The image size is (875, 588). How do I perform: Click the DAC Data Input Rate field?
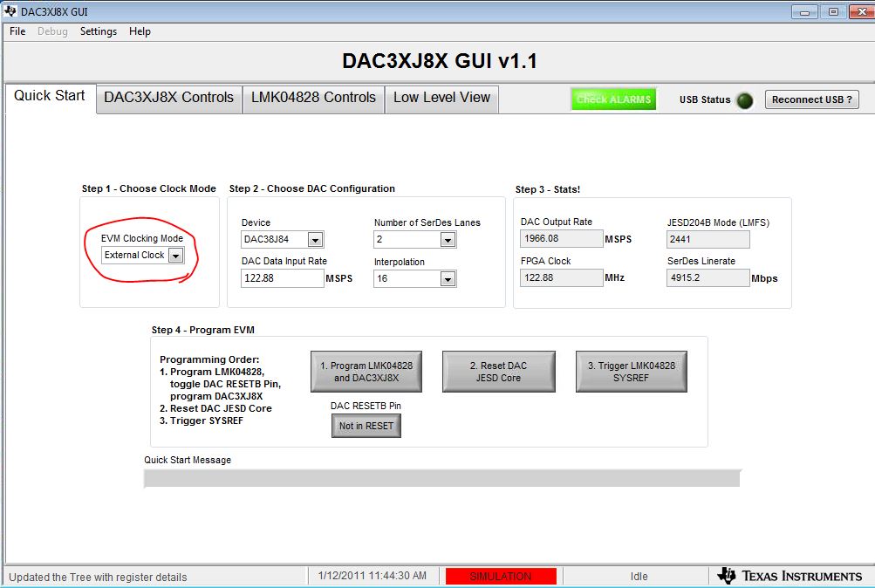283,278
